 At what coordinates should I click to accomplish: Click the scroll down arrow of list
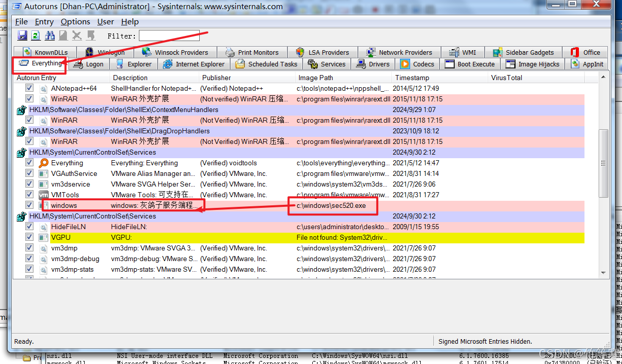(x=603, y=273)
